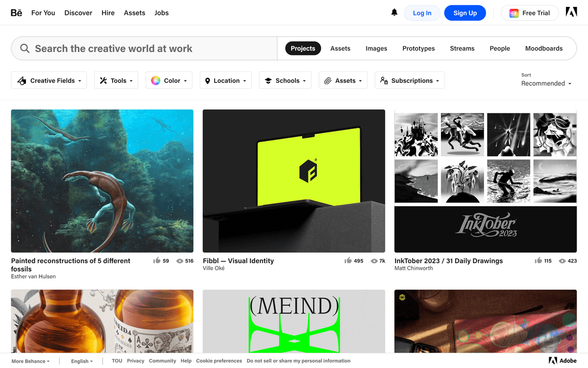Click the search magnifier icon
This screenshot has width=588, height=368.
[x=24, y=48]
